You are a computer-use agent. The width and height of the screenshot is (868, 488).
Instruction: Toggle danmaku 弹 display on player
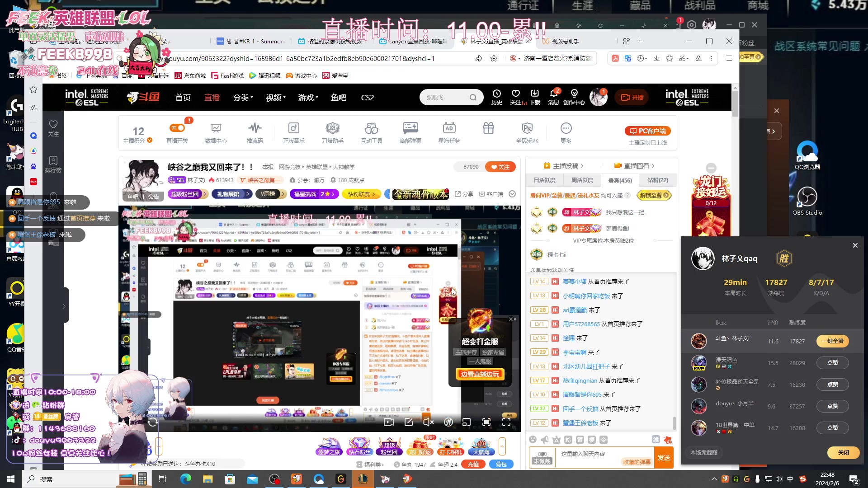[x=448, y=422]
